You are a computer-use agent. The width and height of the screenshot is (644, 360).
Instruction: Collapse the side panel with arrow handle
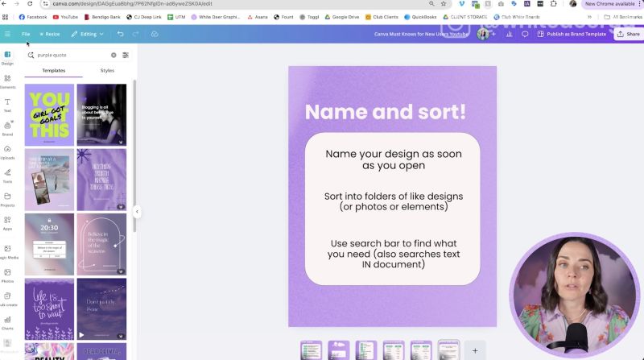point(137,212)
